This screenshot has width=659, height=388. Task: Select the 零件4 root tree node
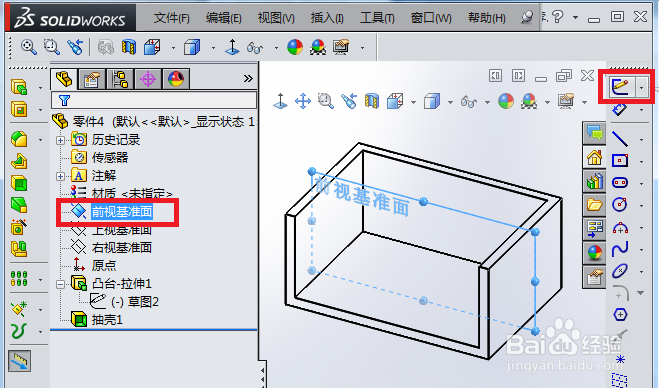pos(153,122)
